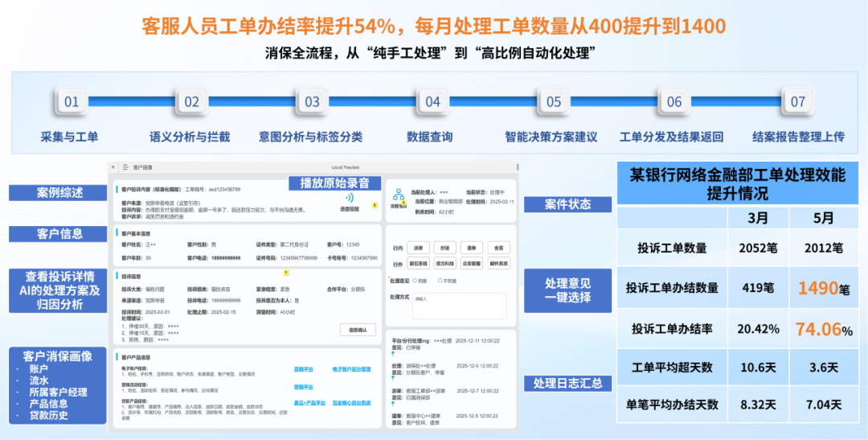The image size is (868, 440).
Task: Open the 营销平台 link
Action: 303,387
